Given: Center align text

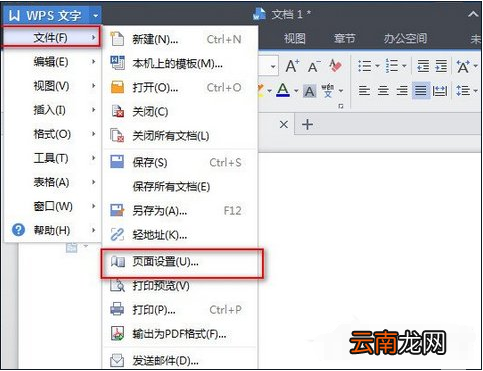Looking at the screenshot, I should [383, 90].
